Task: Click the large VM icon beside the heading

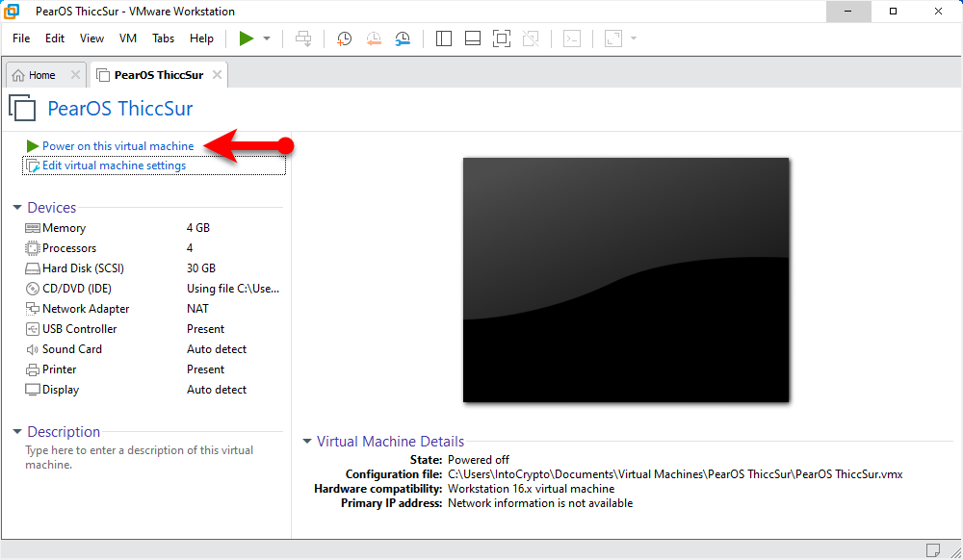Action: click(x=23, y=108)
